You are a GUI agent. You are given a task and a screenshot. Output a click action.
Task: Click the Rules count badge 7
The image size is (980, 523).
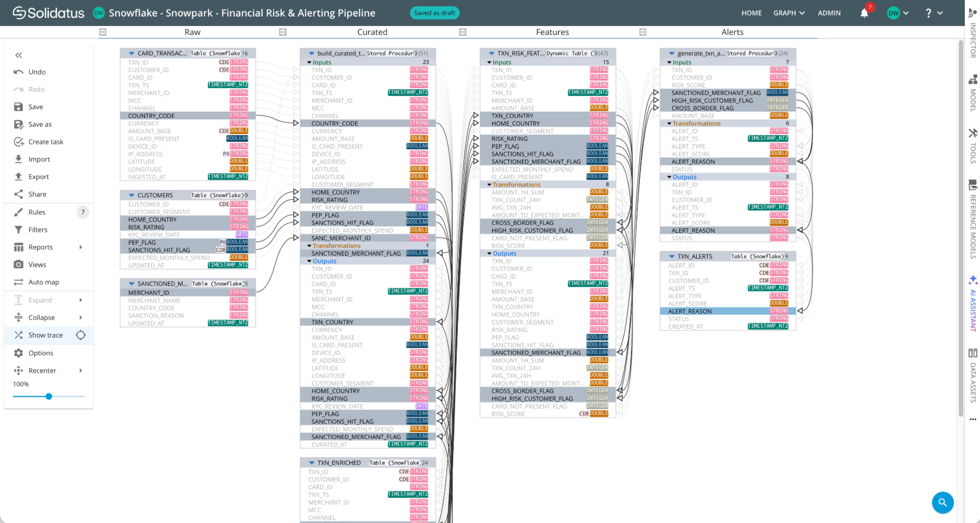(82, 212)
